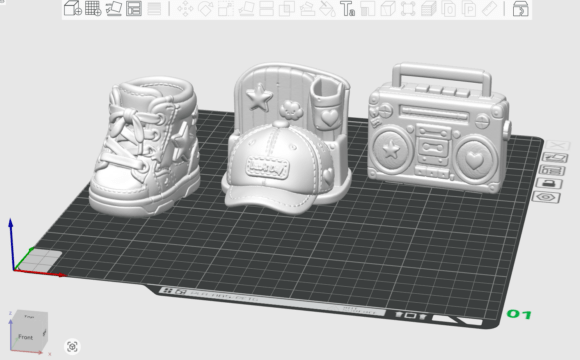Click the Front face of view cube
580x360 pixels.
tap(26, 337)
